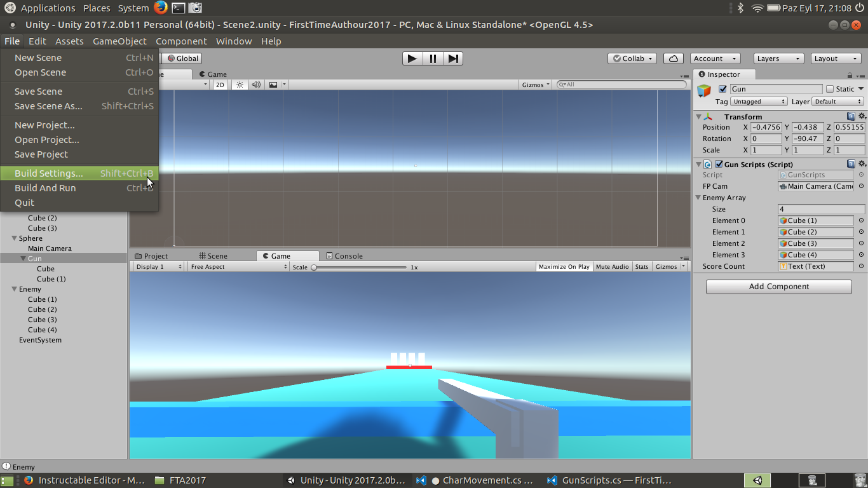This screenshot has width=868, height=488.
Task: Click the object picker for Element 3
Action: point(861,255)
